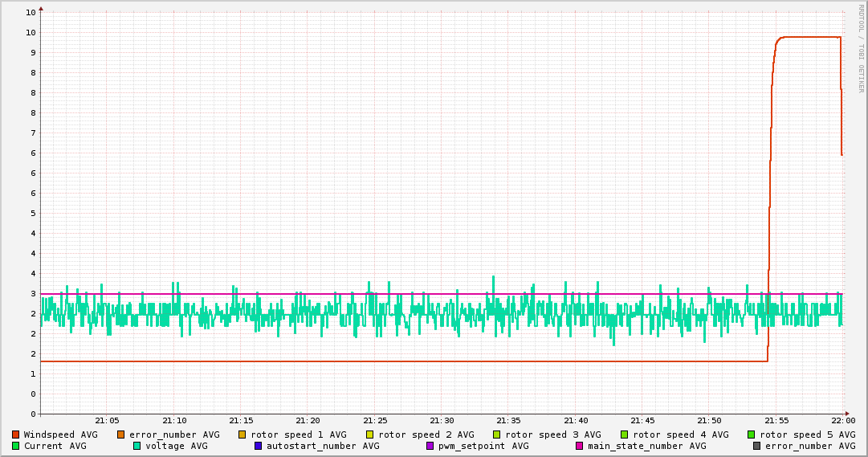
Task: Select the rotor speed 1 AVG color swatch
Action: [242, 435]
